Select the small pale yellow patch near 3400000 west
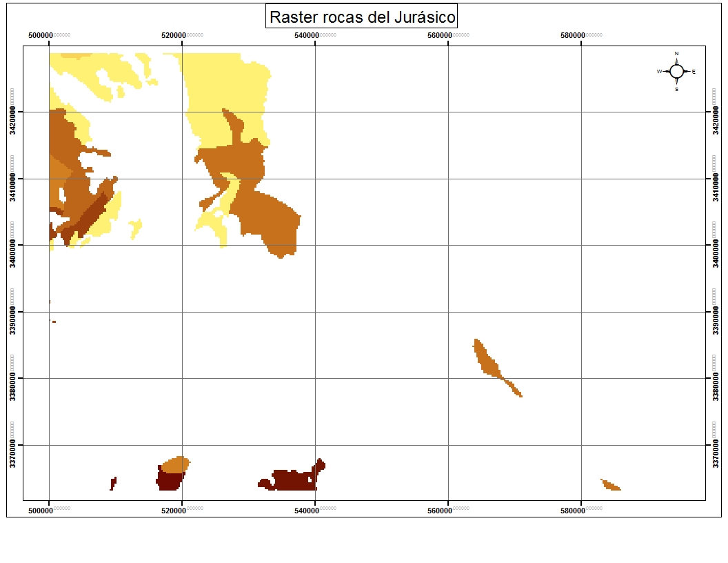Image resolution: width=728 pixels, height=563 pixels. point(135,228)
